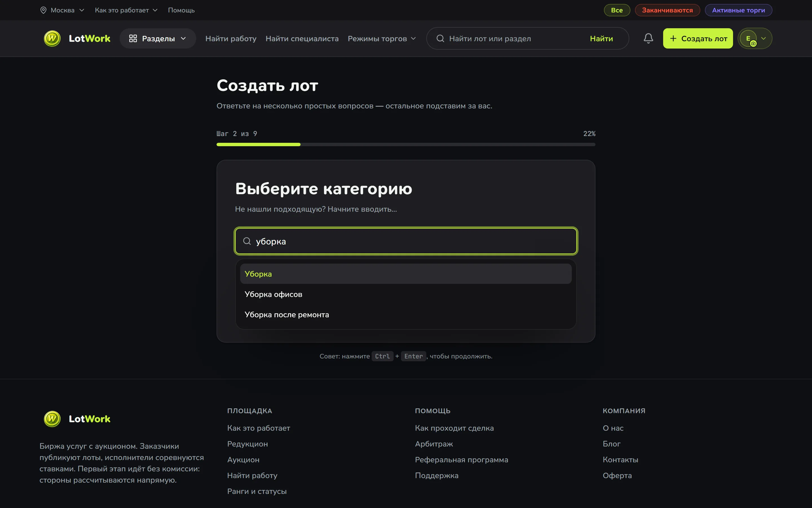Viewport: 812px width, 508px height.
Task: Click LotWork wordmark in header
Action: (89, 38)
